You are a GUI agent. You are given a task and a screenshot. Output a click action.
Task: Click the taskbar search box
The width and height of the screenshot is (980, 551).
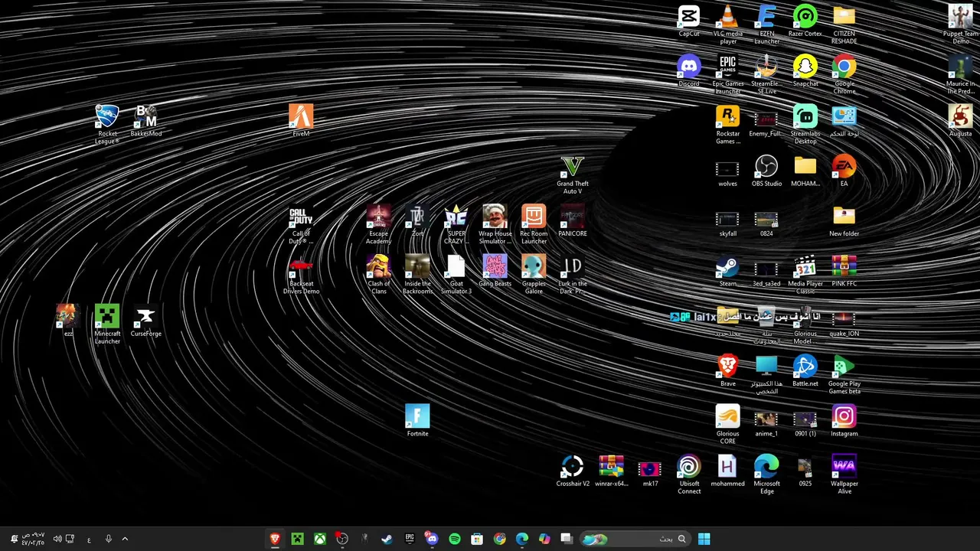(635, 539)
